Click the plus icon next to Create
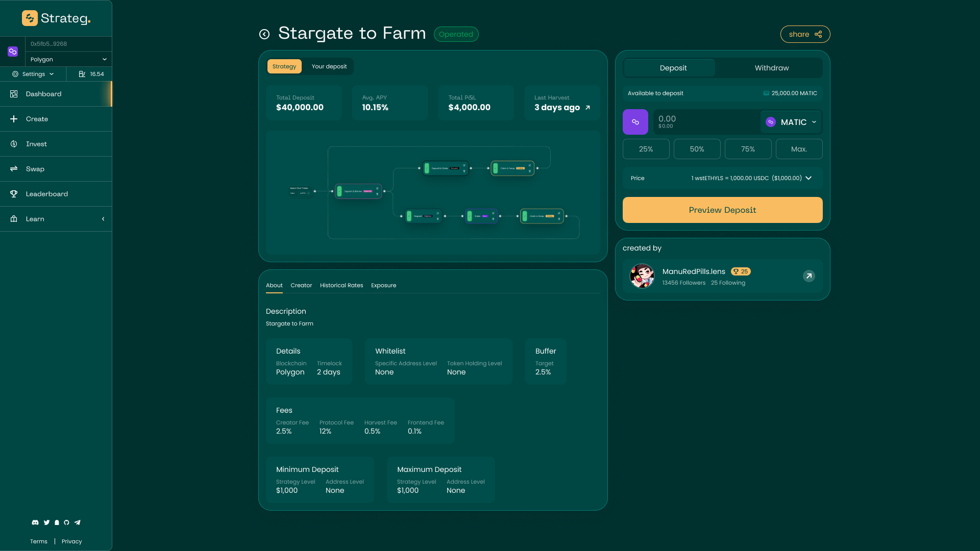Image resolution: width=980 pixels, height=551 pixels. coord(14,119)
